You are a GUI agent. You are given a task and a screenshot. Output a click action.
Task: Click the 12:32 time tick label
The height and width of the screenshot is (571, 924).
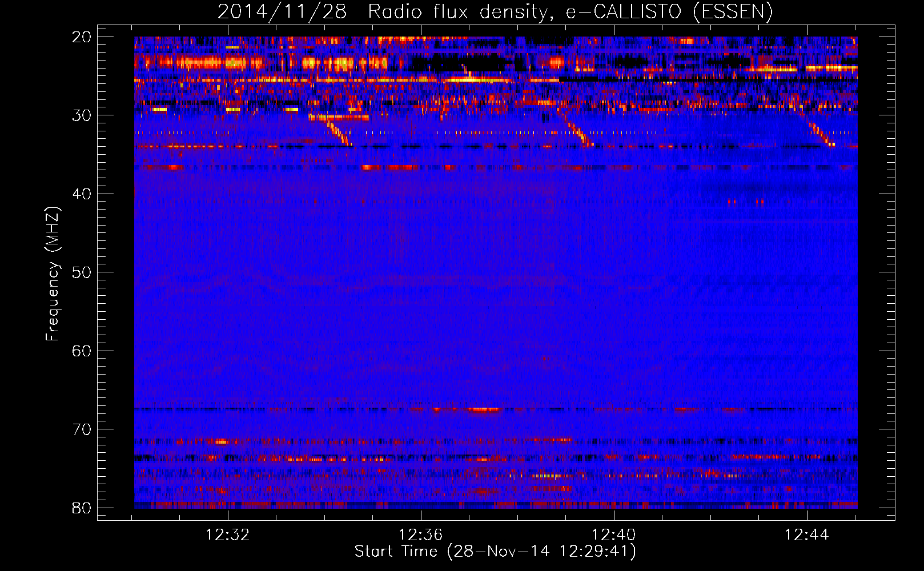[x=228, y=535]
